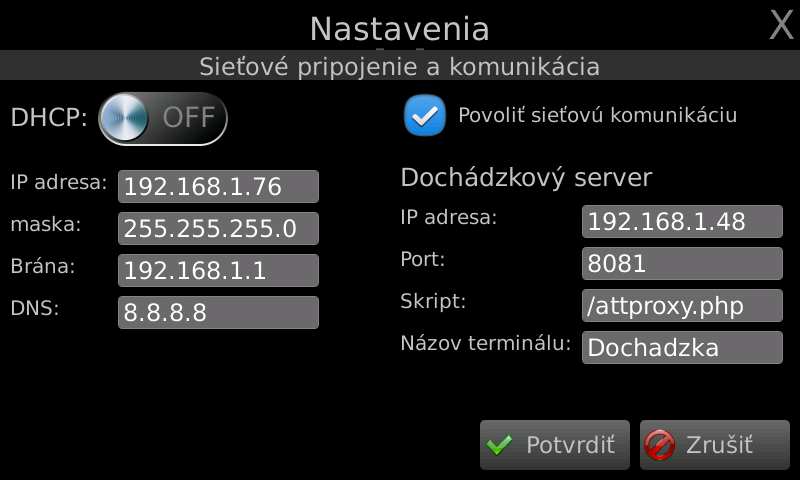
Task: Select the Sieťové pripojenie a komunikácia header
Action: point(399,67)
